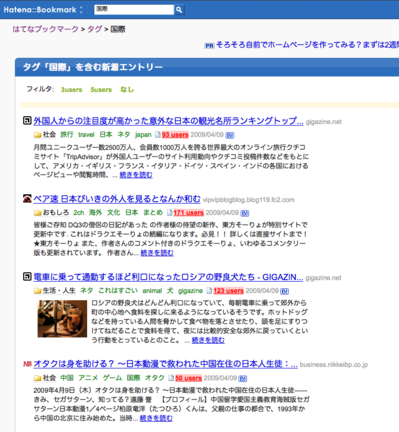Click the NB favicon beside オタク entry
The width and height of the screenshot is (399, 432).
tap(27, 364)
